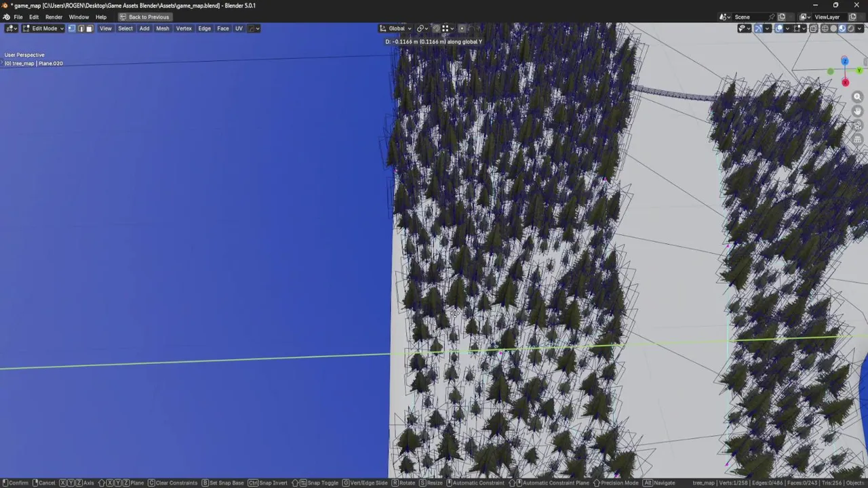Open the Edit menu
The image size is (868, 488).
pos(34,17)
